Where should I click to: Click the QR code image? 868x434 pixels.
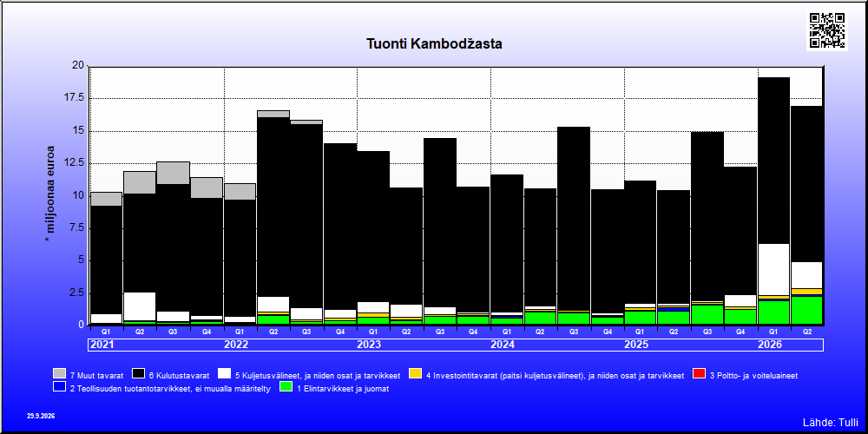click(x=827, y=30)
